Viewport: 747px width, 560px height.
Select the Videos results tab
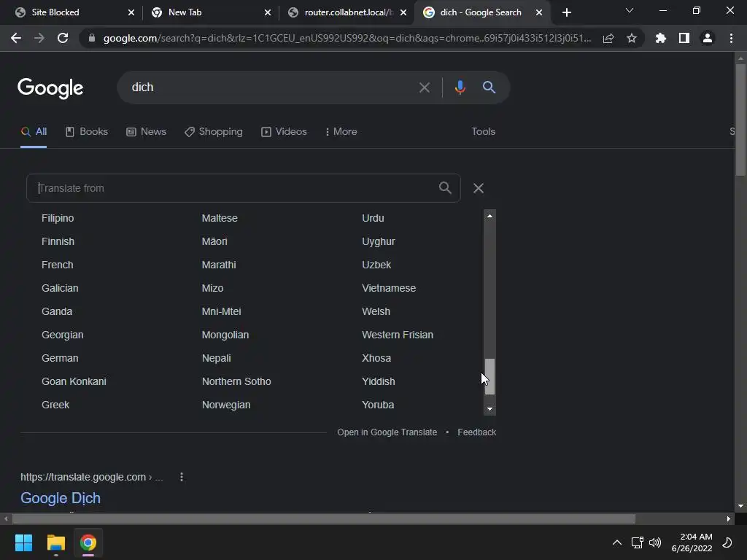point(284,131)
